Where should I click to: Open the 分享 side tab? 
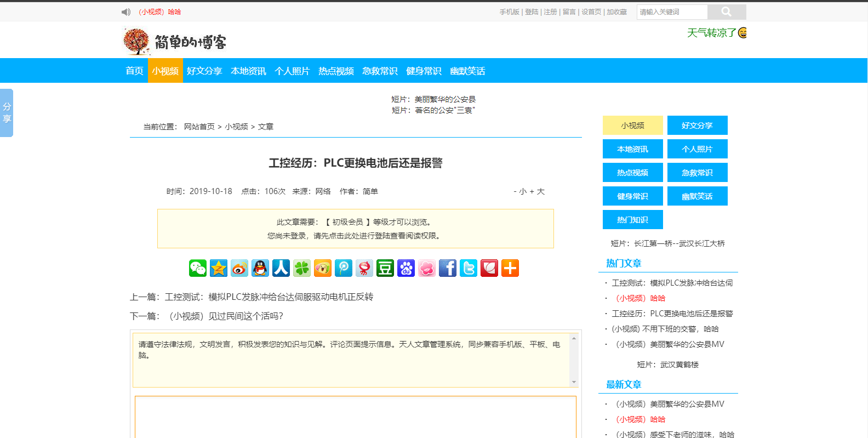[7, 113]
